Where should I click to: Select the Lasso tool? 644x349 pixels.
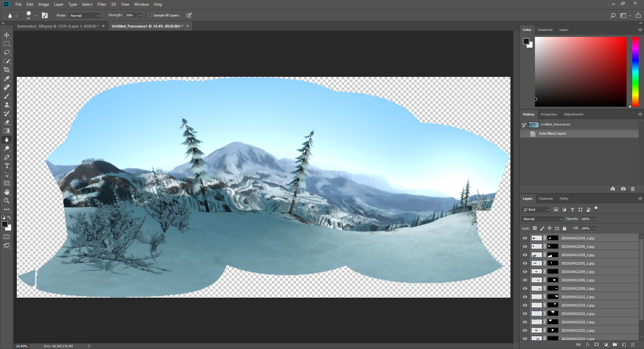[x=7, y=53]
